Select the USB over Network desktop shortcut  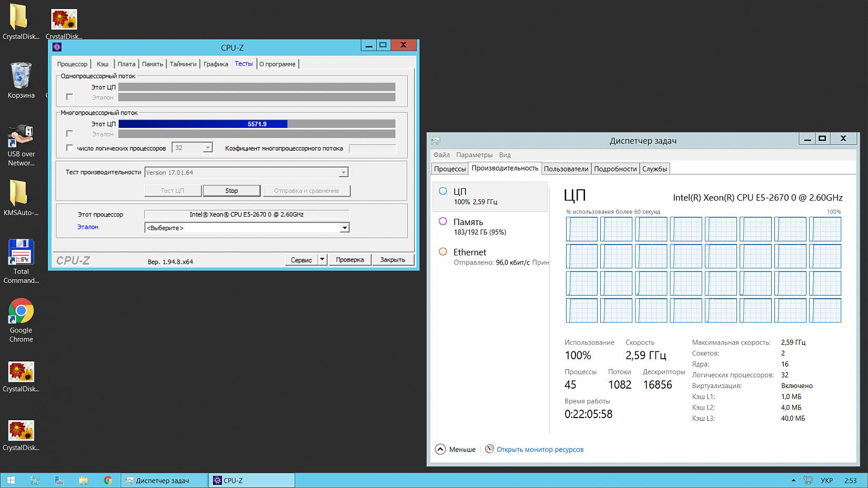pyautogui.click(x=21, y=146)
